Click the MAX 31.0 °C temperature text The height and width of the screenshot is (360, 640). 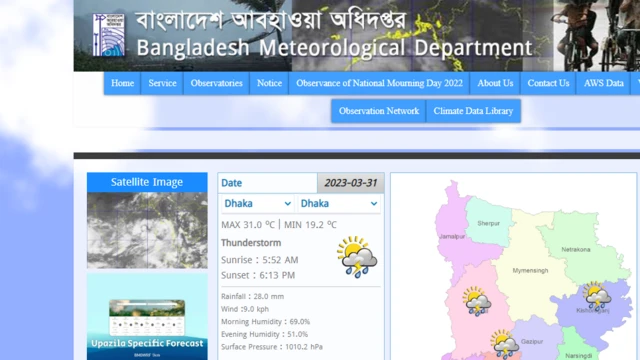pyautogui.click(x=248, y=225)
